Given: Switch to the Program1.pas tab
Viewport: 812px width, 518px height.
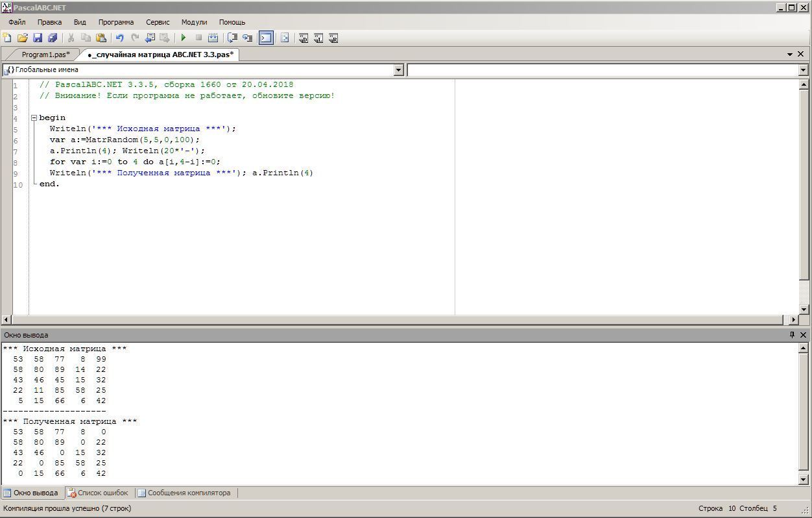Looking at the screenshot, I should (45, 55).
